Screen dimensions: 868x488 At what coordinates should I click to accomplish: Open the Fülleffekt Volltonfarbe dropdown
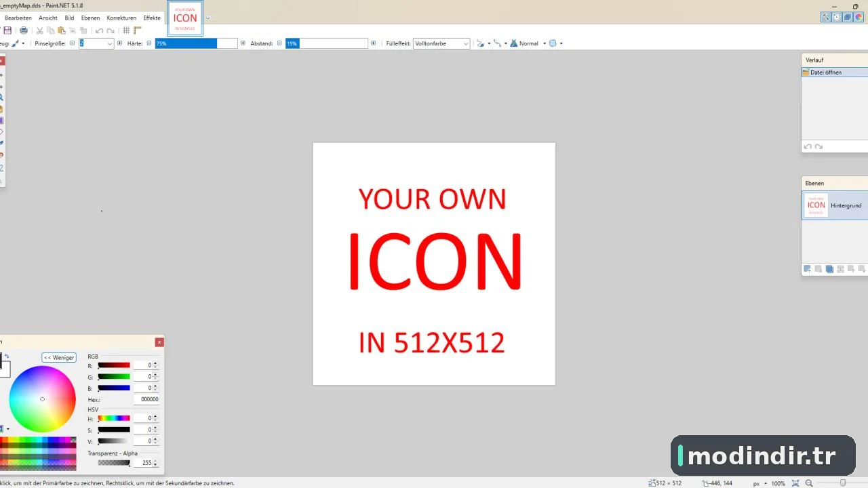click(x=442, y=43)
